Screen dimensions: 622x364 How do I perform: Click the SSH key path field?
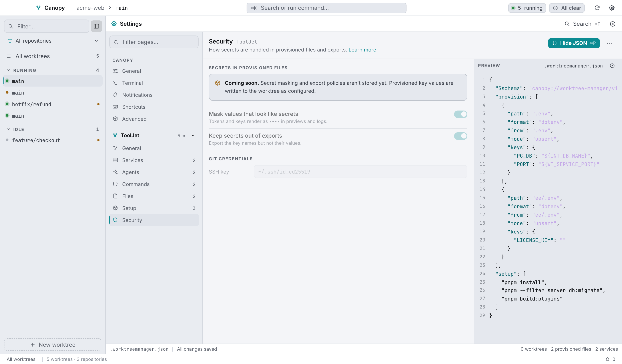pos(360,172)
